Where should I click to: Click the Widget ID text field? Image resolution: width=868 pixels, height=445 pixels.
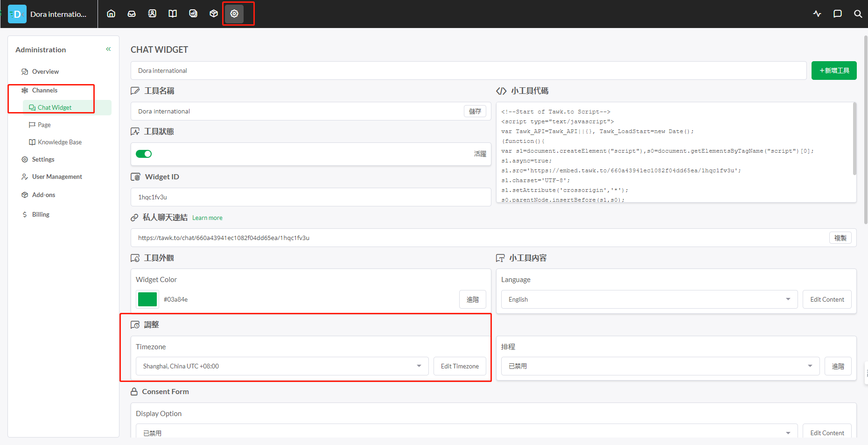(311, 197)
